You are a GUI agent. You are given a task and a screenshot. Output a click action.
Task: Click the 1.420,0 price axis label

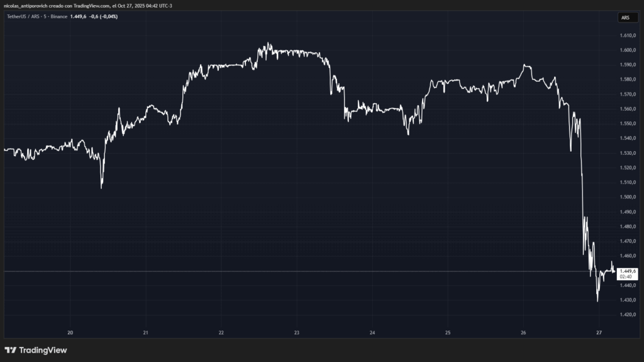pyautogui.click(x=627, y=314)
